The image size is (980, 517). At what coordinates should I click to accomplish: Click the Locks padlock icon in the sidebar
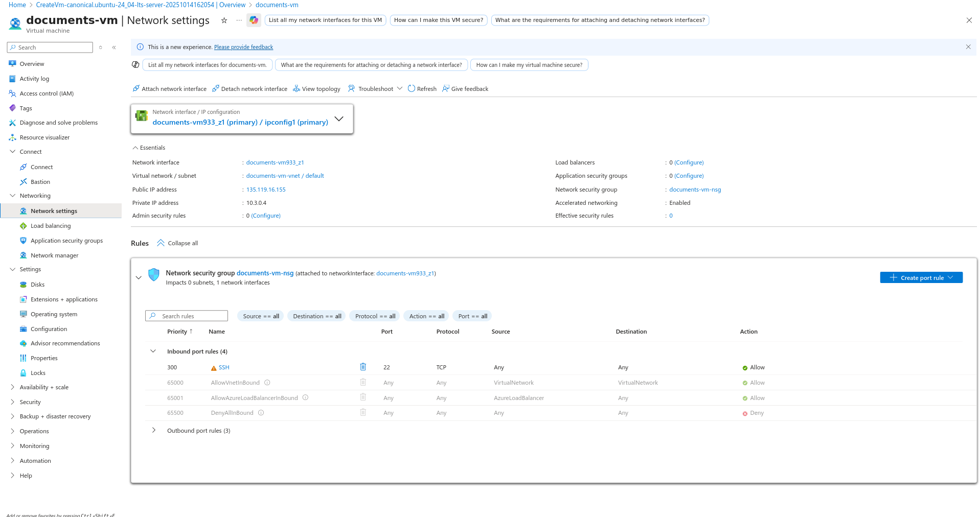tap(24, 373)
